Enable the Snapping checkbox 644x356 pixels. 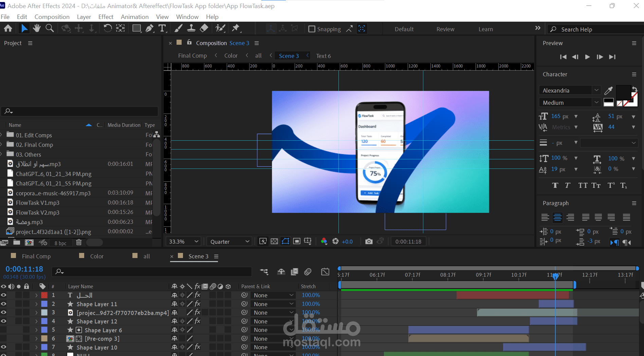[x=312, y=29]
